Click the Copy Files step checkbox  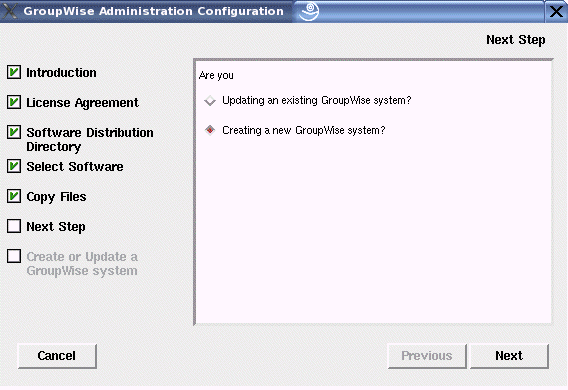click(x=14, y=196)
